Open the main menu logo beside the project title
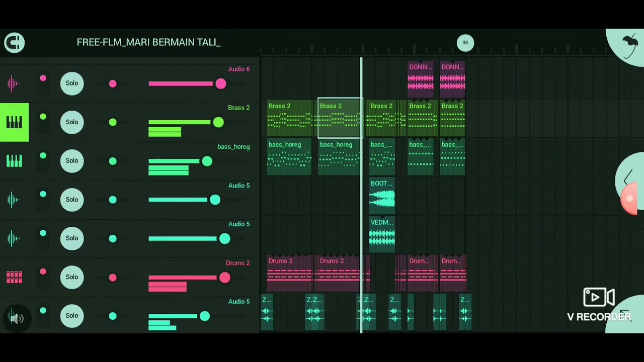Screen dimensions: 644x362 [x=14, y=43]
